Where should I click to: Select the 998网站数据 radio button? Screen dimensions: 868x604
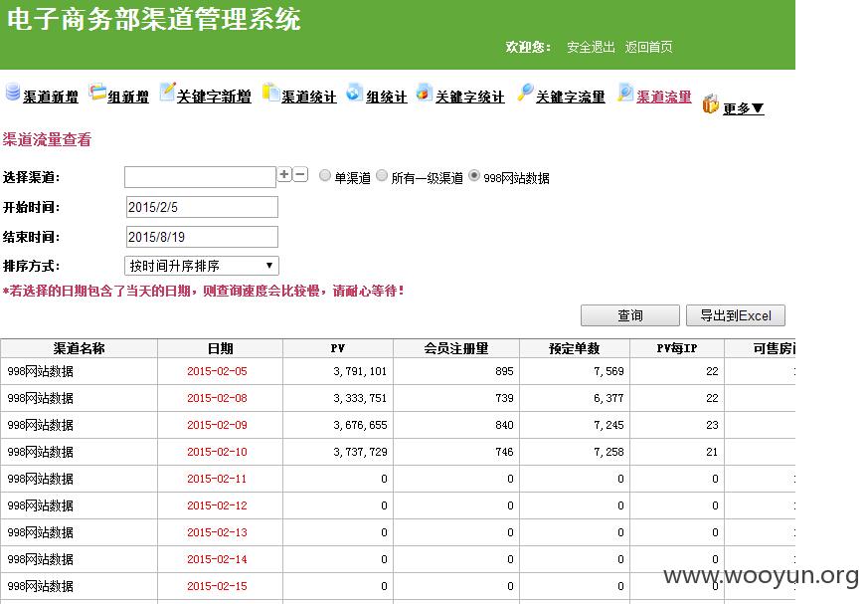(x=474, y=176)
